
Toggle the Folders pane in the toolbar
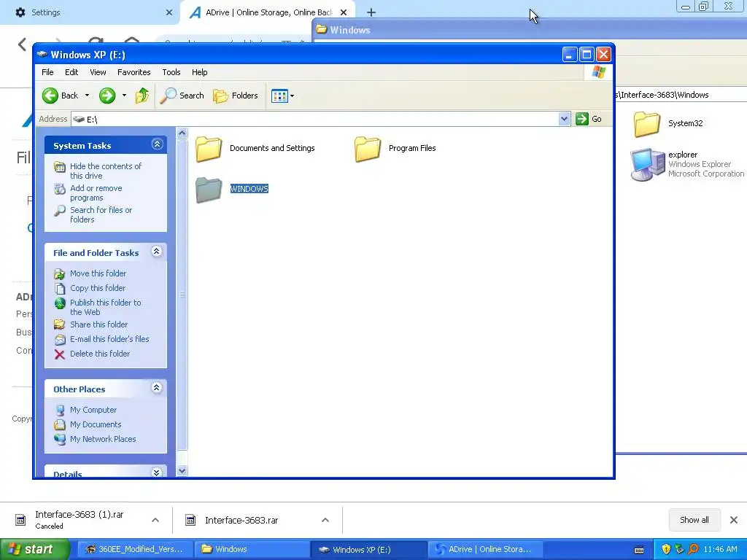[236, 96]
